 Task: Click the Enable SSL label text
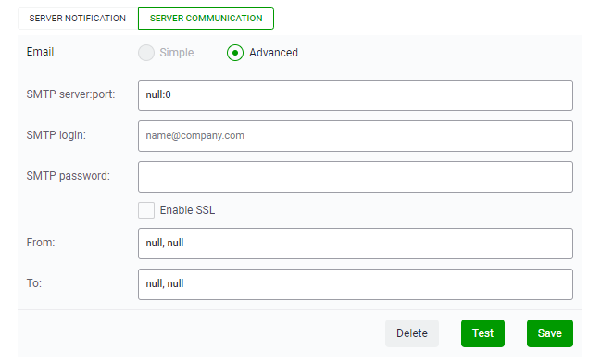(x=187, y=210)
